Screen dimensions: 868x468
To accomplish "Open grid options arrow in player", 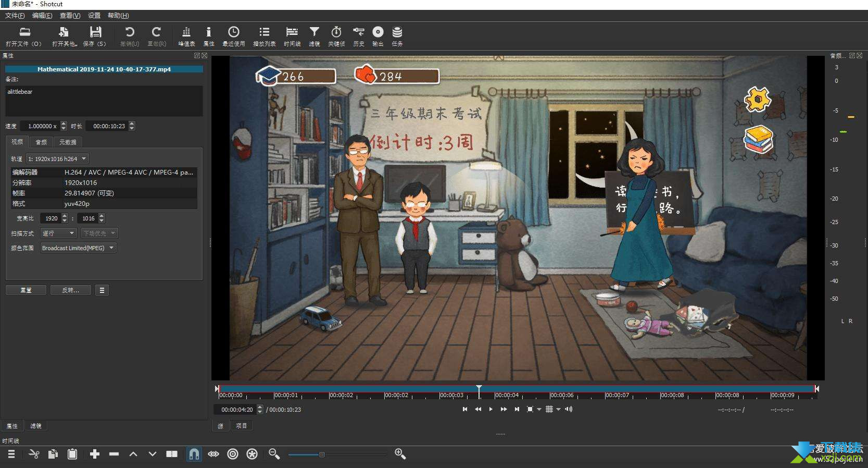I will [558, 409].
